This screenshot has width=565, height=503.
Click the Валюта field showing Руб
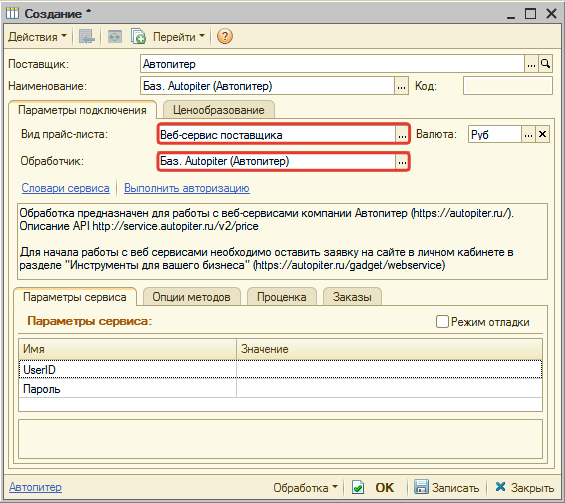(x=494, y=134)
